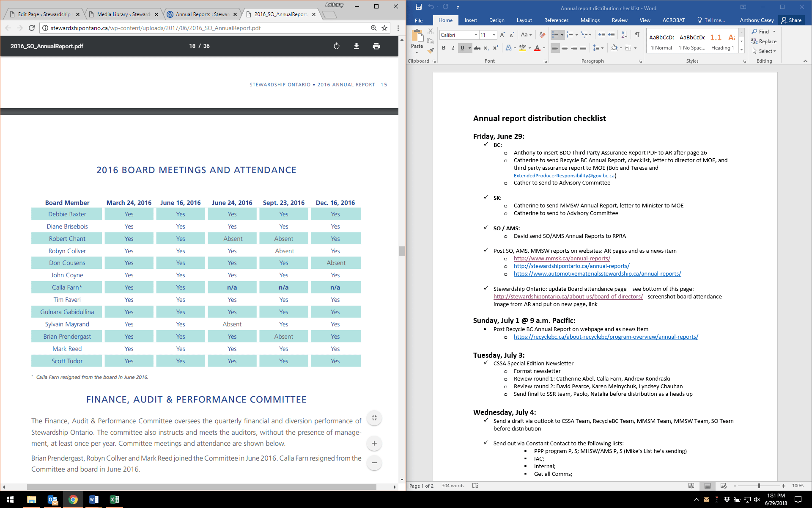
Task: Bookmark this page with the Chrome star icon
Action: click(x=384, y=28)
